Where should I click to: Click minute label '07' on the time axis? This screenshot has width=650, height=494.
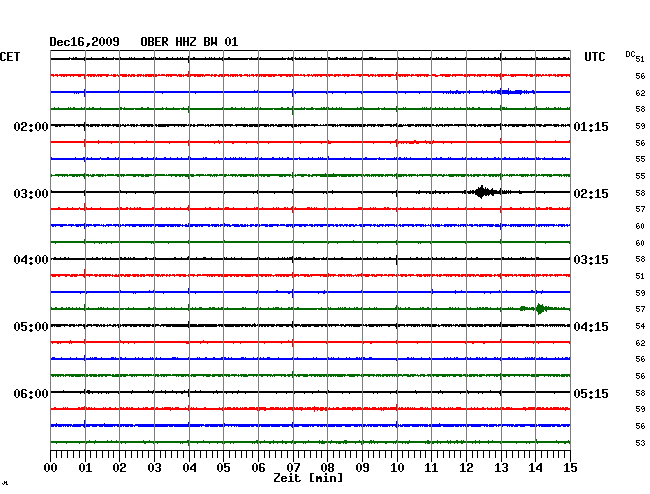(x=293, y=467)
